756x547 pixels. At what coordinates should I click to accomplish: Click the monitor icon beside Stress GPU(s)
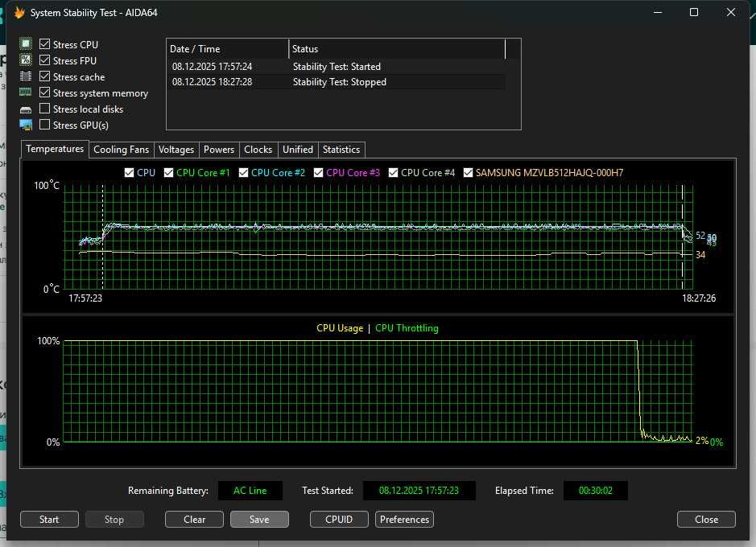click(x=26, y=125)
